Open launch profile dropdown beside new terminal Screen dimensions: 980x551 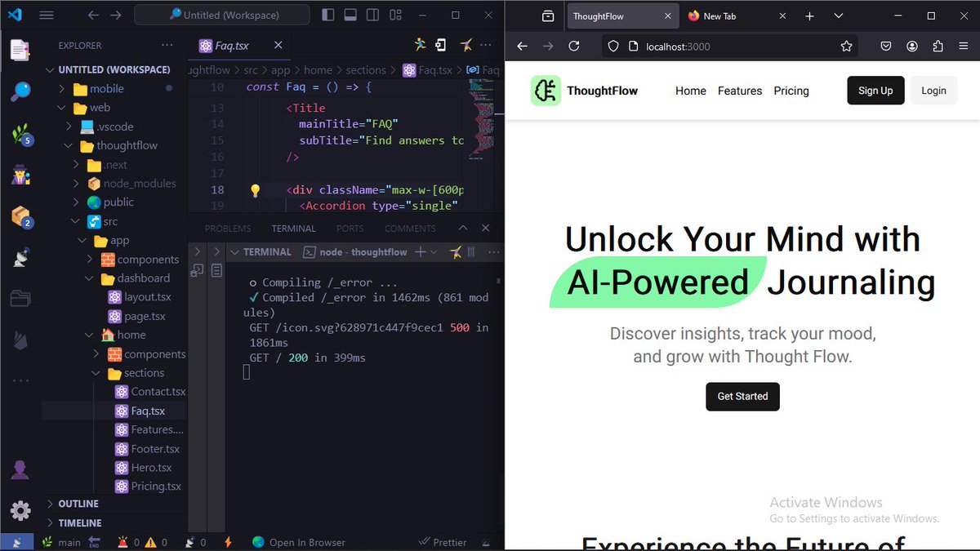pos(434,252)
